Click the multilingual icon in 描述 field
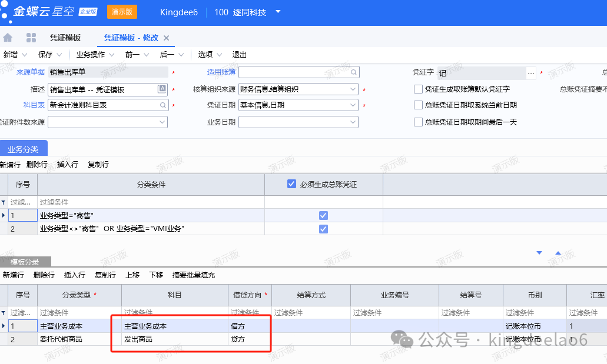The height and width of the screenshot is (364, 607). [x=162, y=89]
